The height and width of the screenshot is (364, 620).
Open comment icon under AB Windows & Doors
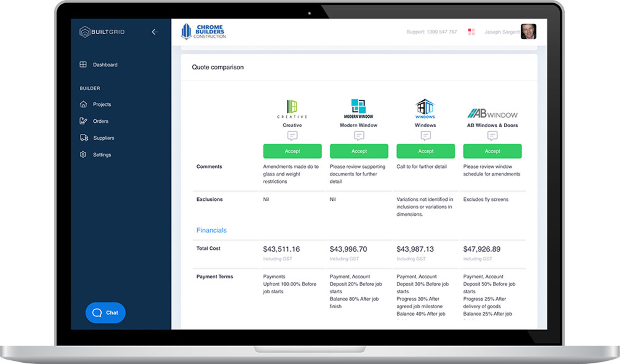tap(492, 136)
